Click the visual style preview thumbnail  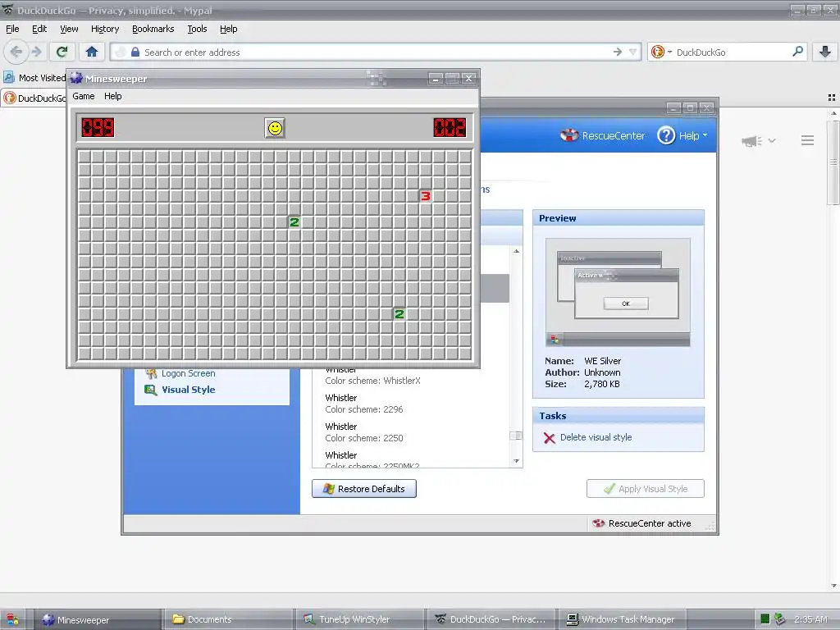pyautogui.click(x=618, y=293)
